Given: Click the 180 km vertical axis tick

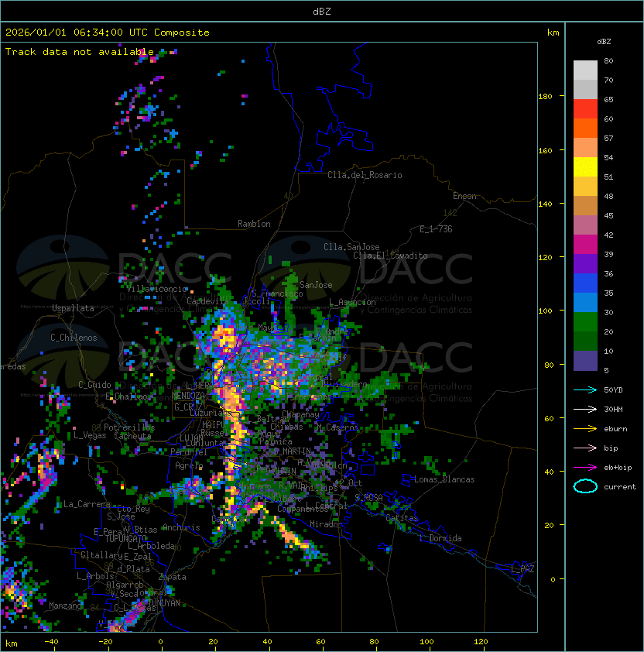Looking at the screenshot, I should [545, 97].
